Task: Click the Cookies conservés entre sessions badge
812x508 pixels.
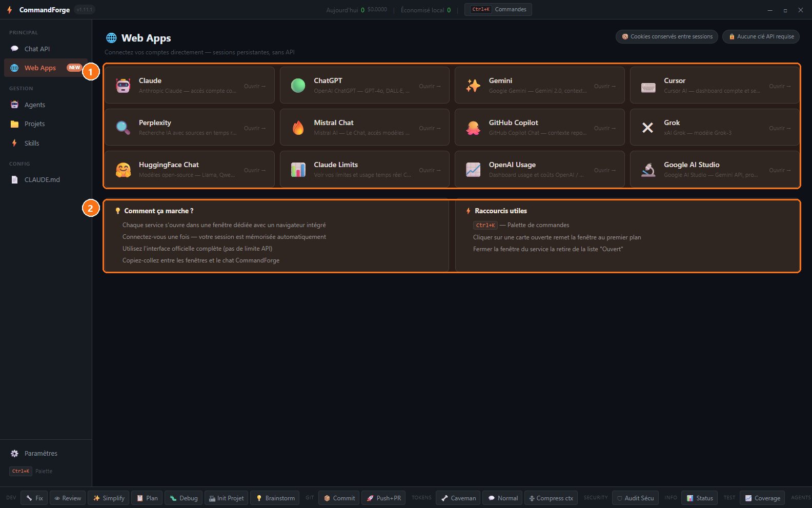Action: click(667, 36)
